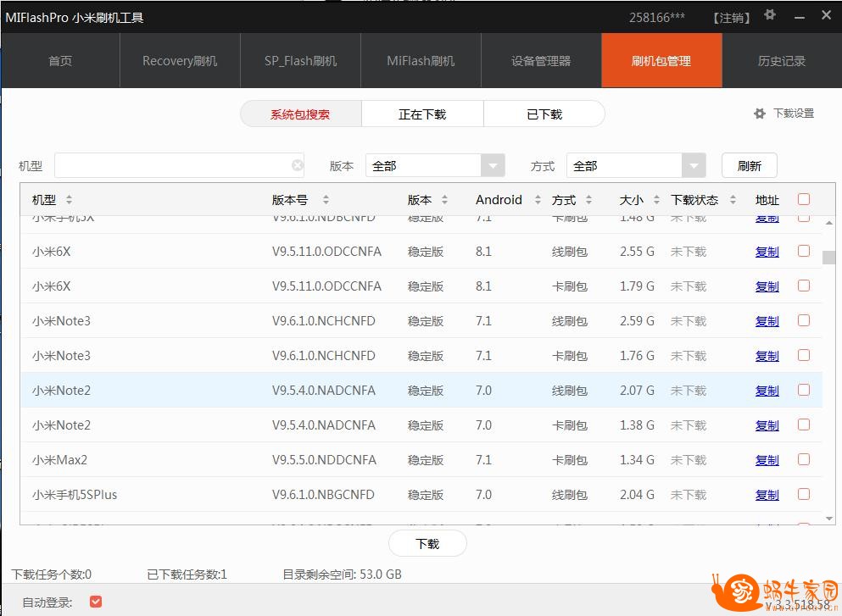This screenshot has height=616, width=842.
Task: Click the scrollbar down arrow
Action: [x=828, y=518]
